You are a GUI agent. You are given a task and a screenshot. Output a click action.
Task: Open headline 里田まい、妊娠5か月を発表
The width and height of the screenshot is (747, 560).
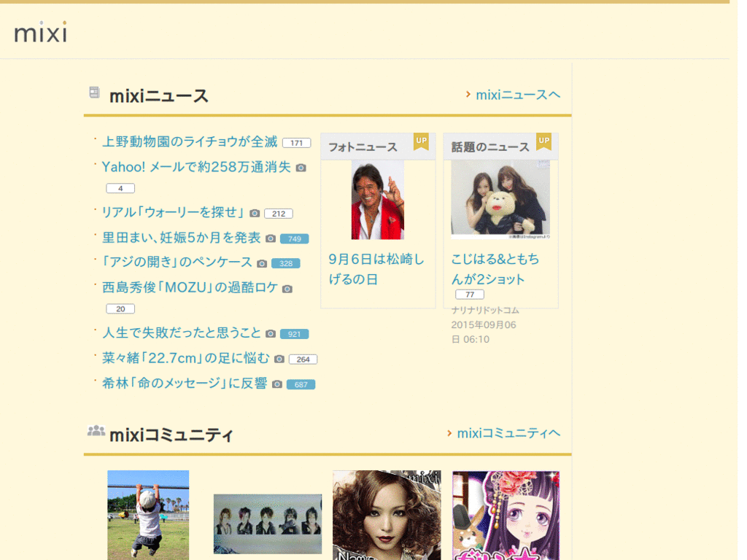(x=182, y=237)
